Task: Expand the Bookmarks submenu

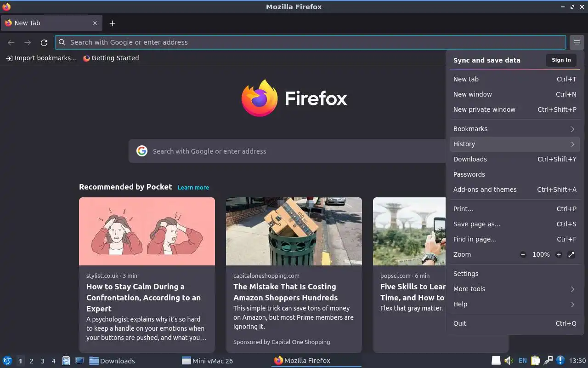Action: (x=514, y=129)
